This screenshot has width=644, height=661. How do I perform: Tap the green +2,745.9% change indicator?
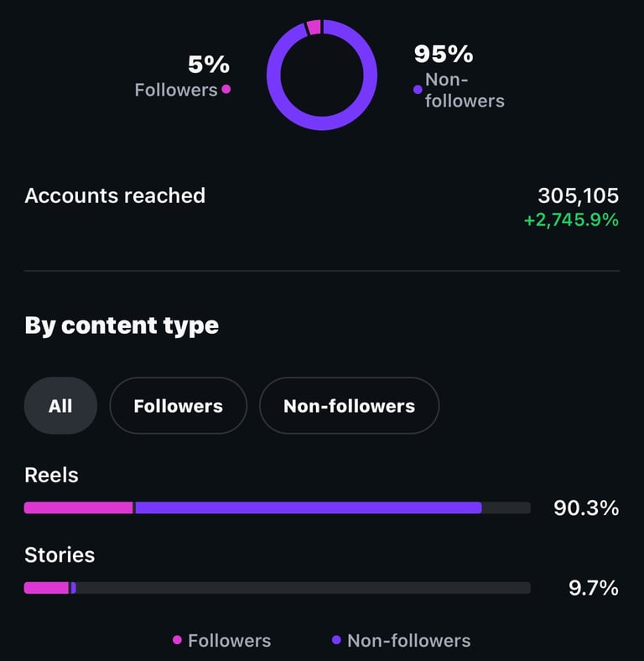point(572,220)
